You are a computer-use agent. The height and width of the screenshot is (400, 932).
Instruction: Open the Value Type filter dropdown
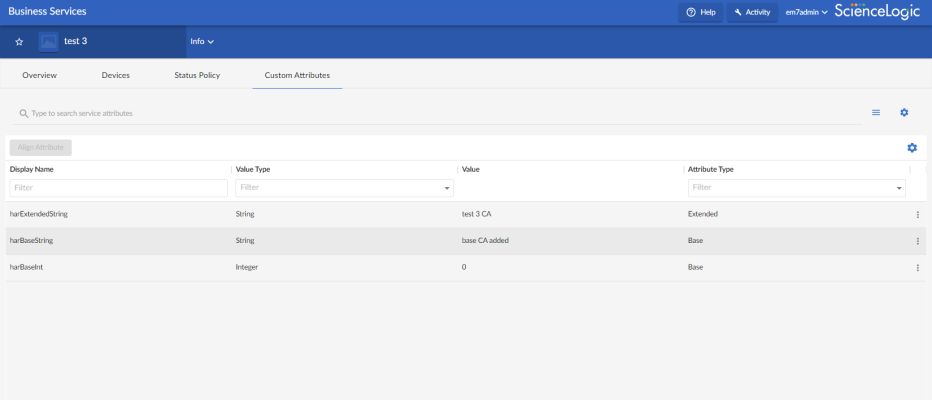[x=344, y=188]
